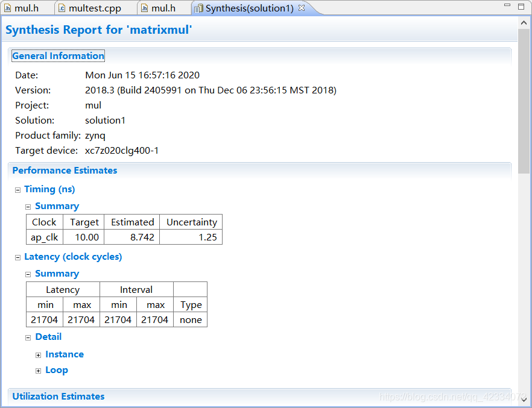The width and height of the screenshot is (532, 408).
Task: Select the latency Type value none
Action: tap(191, 320)
